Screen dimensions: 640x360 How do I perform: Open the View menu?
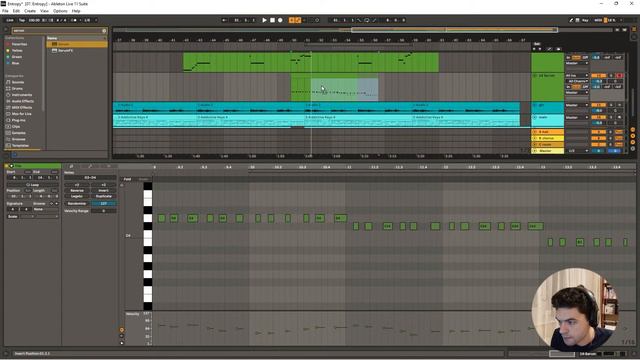point(44,11)
